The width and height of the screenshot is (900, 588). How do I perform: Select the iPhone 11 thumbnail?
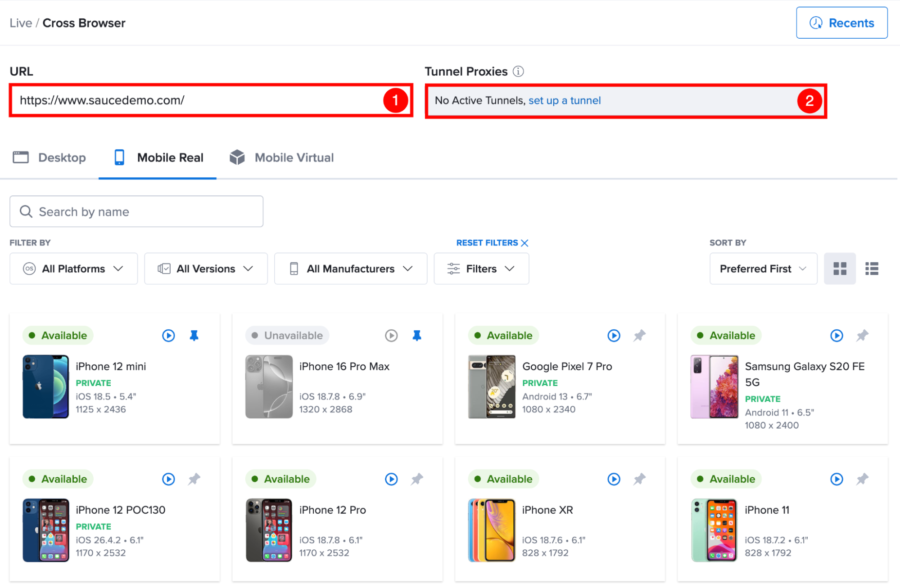715,530
